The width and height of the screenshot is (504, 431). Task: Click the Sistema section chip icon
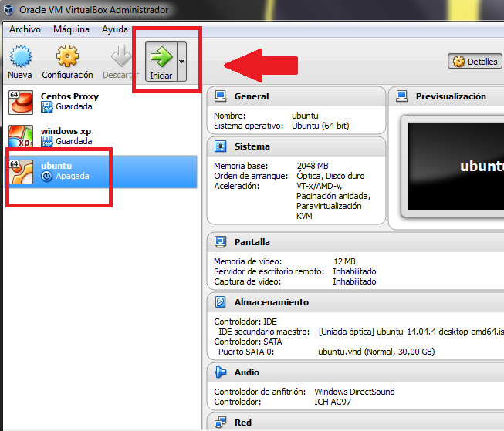[221, 146]
